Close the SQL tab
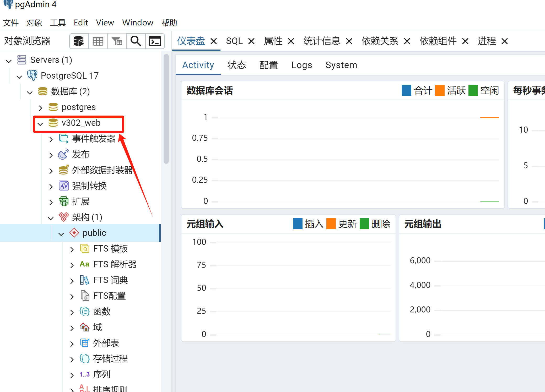 [251, 41]
